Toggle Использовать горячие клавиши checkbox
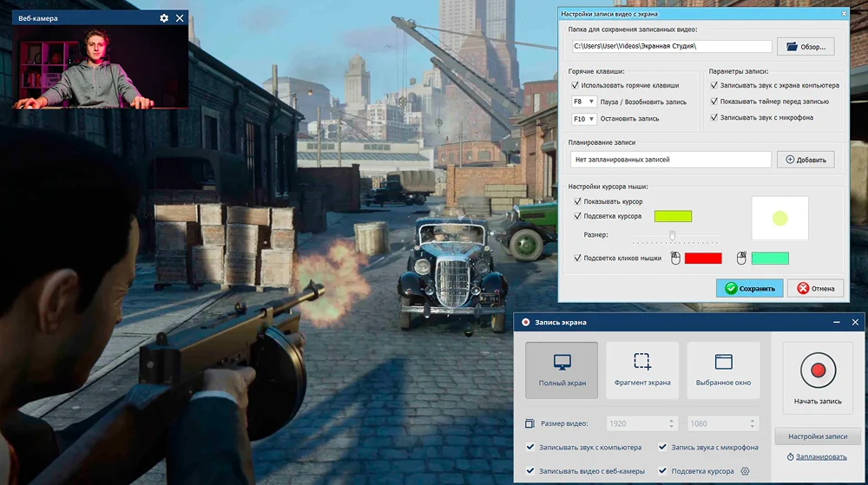This screenshot has height=485, width=868. 575,86
